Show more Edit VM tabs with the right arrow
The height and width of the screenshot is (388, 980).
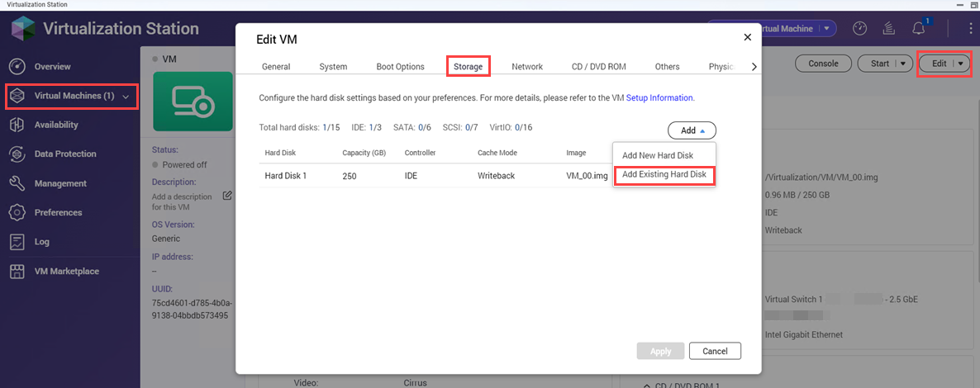(x=754, y=66)
